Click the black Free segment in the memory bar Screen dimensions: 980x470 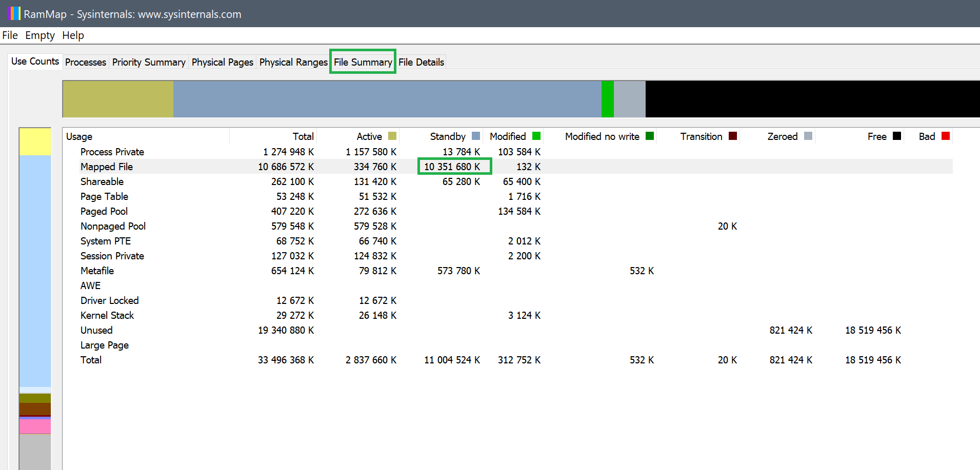click(x=812, y=99)
